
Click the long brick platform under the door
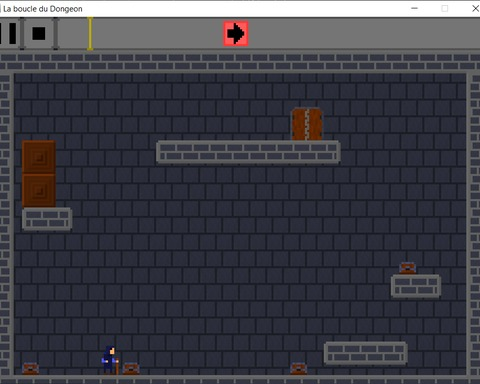[x=248, y=152]
